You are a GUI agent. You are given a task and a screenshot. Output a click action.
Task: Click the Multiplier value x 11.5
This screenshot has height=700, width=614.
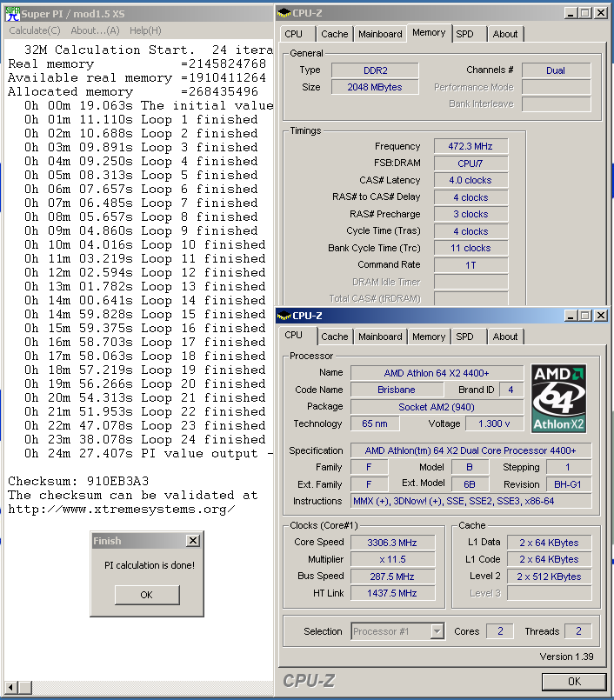pyautogui.click(x=392, y=559)
